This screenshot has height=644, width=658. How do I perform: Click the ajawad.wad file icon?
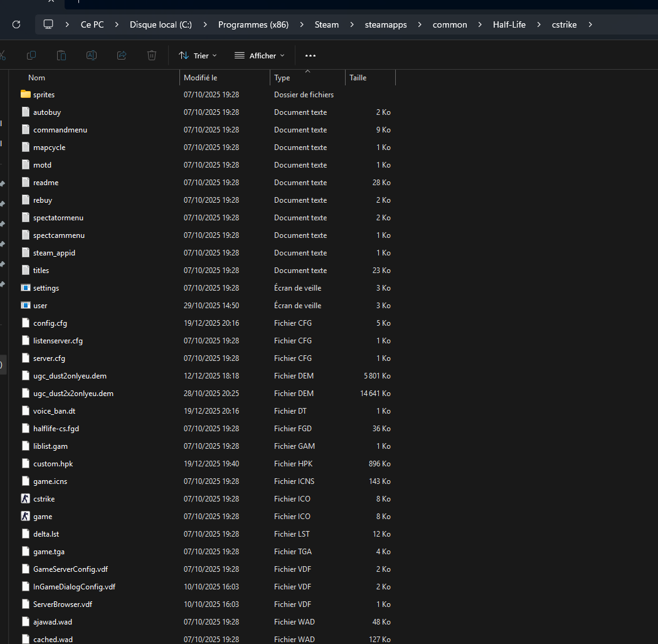tap(26, 622)
